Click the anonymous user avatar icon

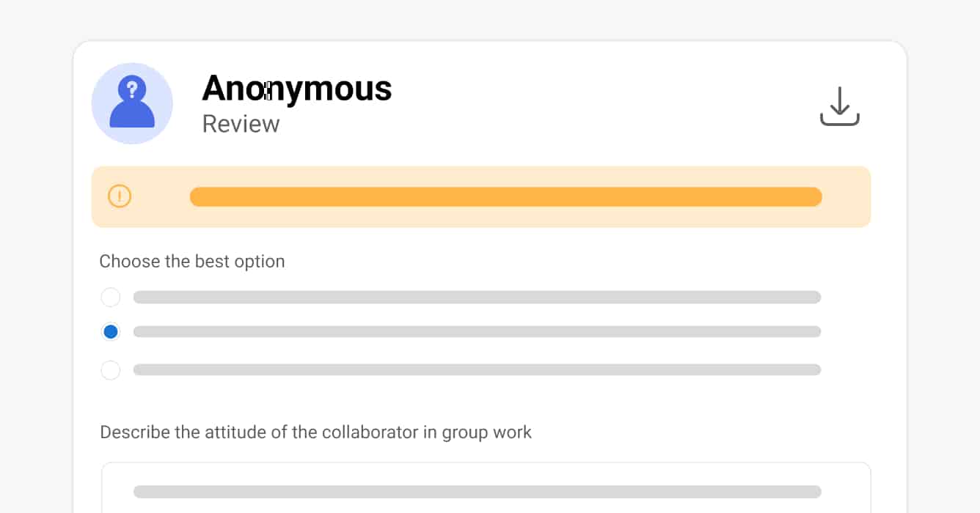[132, 103]
